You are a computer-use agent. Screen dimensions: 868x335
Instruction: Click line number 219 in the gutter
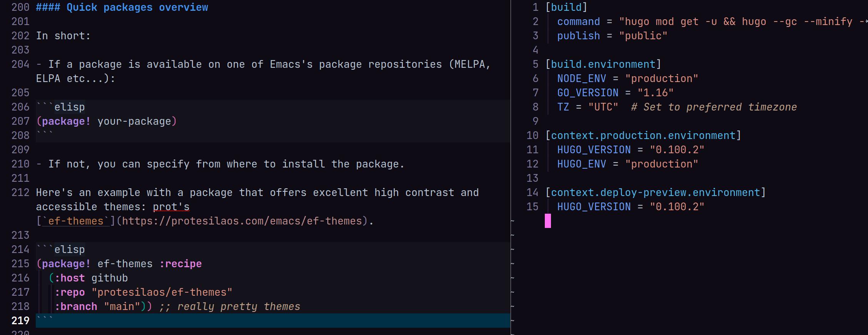pos(20,320)
